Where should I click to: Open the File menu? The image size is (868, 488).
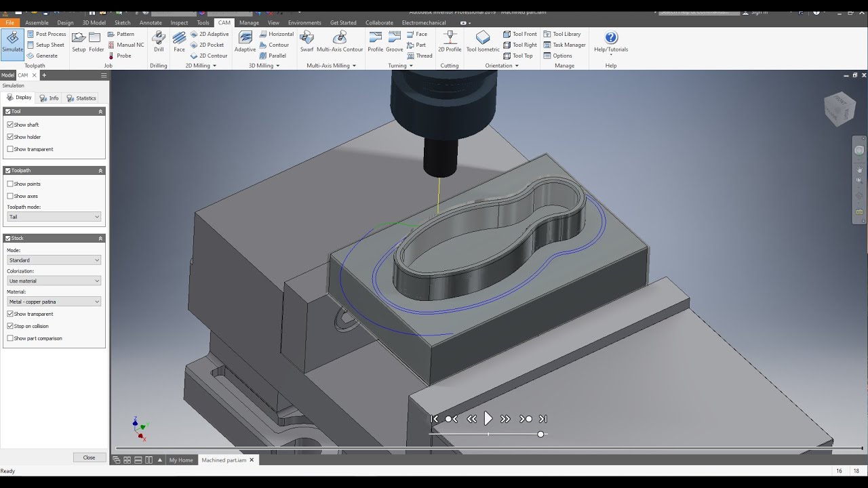click(9, 22)
